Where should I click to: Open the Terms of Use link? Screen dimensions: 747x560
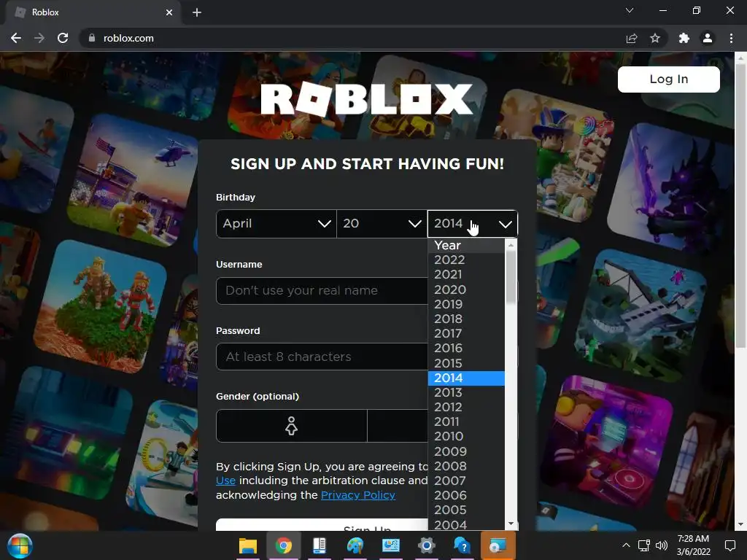[x=226, y=481]
